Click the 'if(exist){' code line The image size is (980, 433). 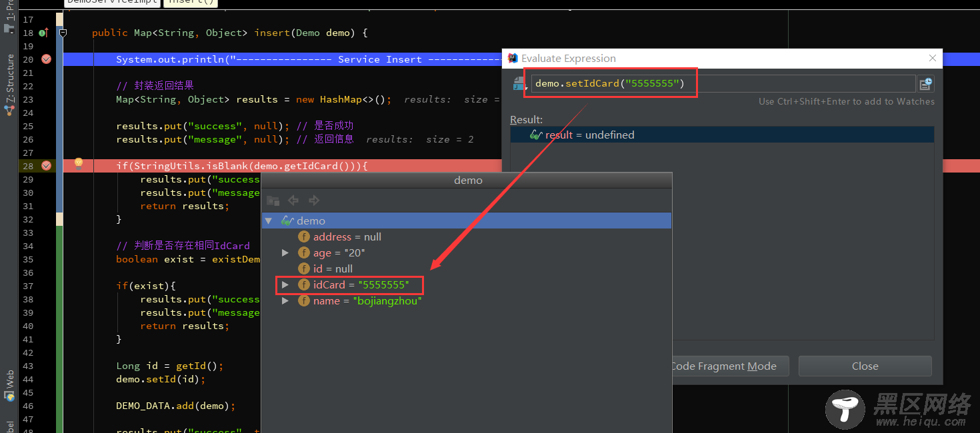(x=146, y=286)
